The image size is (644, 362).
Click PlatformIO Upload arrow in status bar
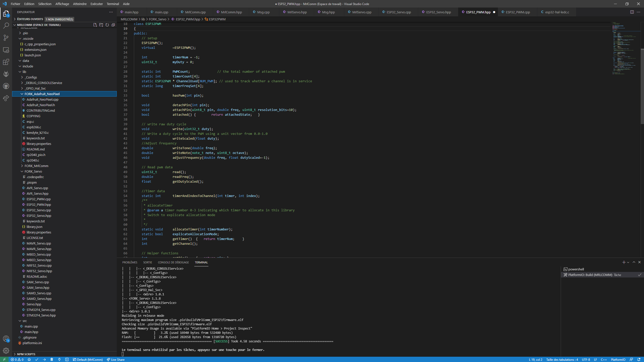(44, 359)
